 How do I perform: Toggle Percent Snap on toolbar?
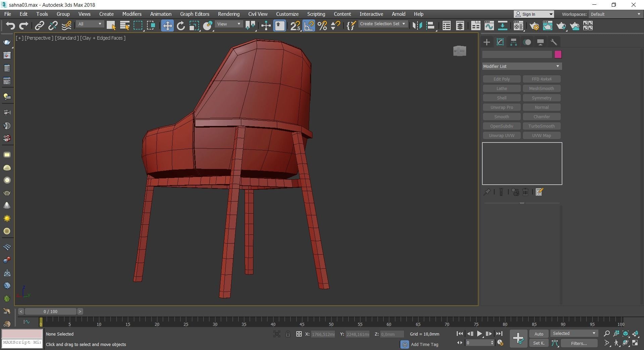click(x=322, y=26)
